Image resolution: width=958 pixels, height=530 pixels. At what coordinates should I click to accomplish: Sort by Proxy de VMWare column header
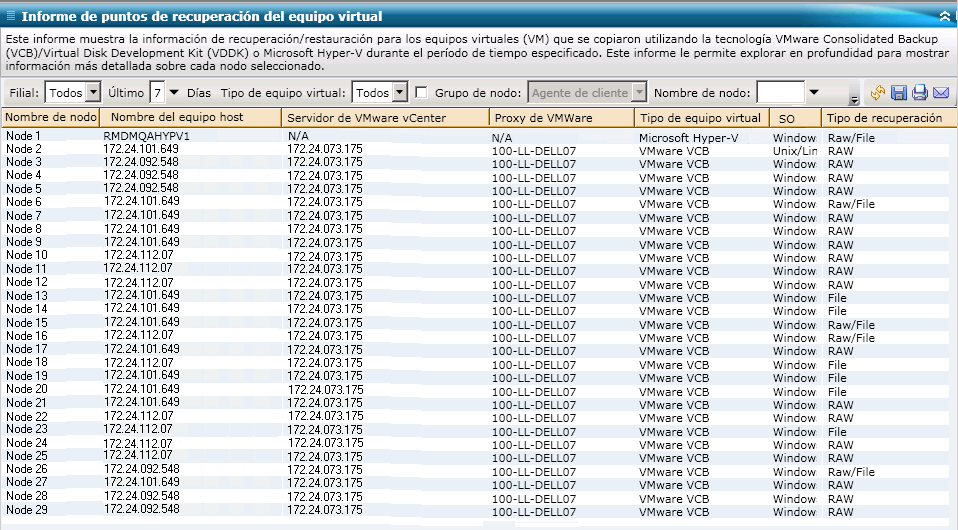coord(561,117)
